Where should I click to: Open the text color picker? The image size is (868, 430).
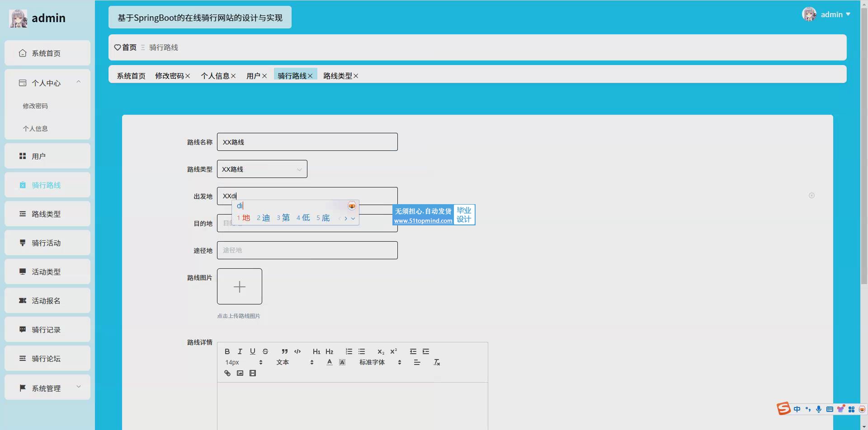(330, 362)
